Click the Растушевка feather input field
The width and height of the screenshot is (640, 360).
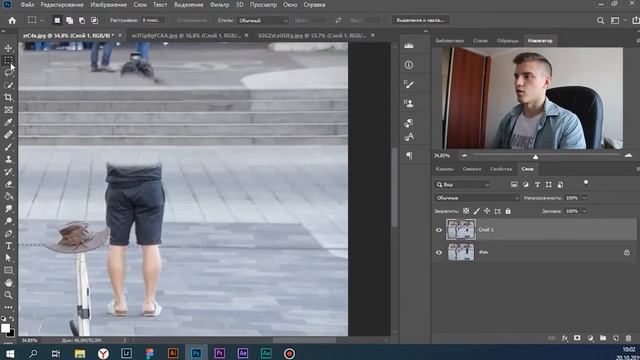[153, 20]
